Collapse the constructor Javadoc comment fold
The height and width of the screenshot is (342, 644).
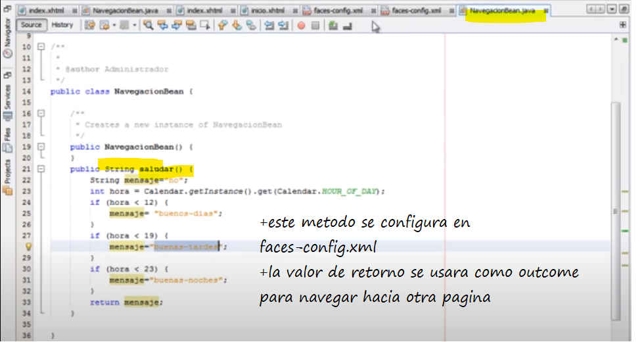click(x=41, y=113)
